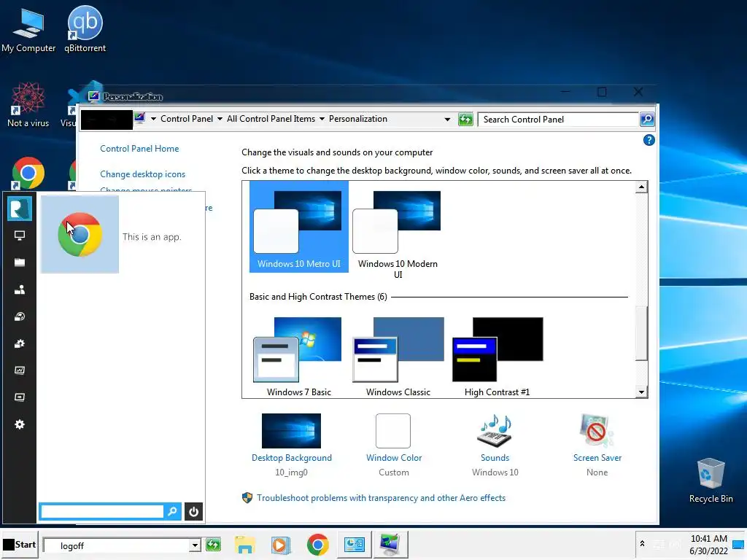Click All Control Panel Items breadcrumb
The height and width of the screenshot is (560, 747).
click(271, 119)
